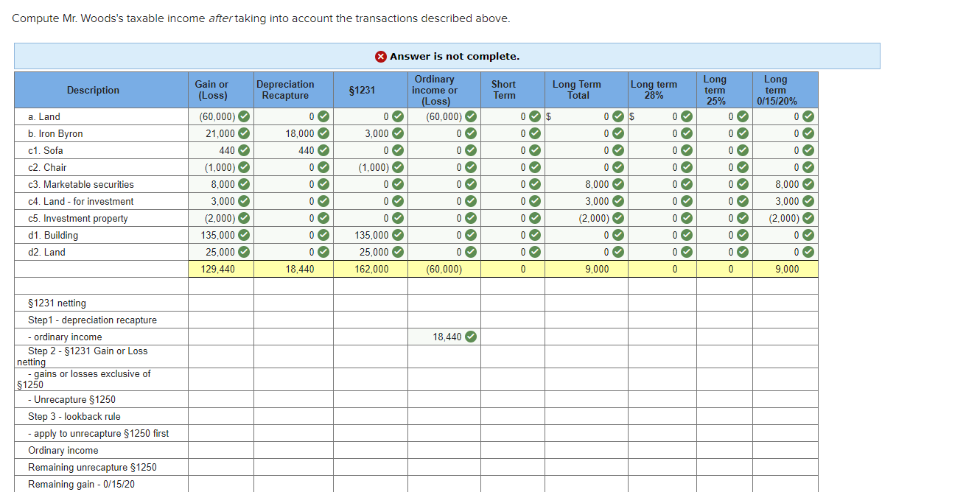This screenshot has height=492, width=980.
Task: Select the c2. Chair row label
Action: 47,167
